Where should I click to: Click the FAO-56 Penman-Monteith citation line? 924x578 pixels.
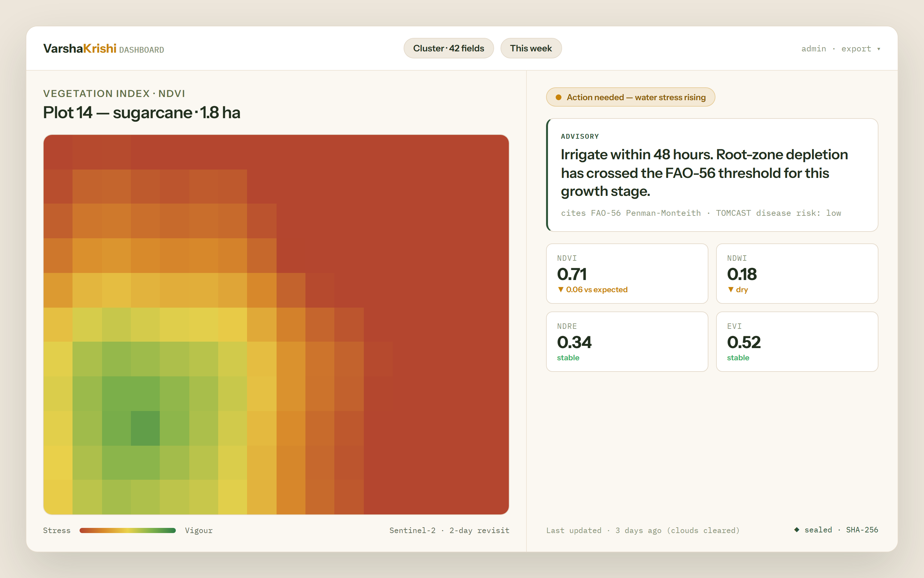[x=701, y=213]
